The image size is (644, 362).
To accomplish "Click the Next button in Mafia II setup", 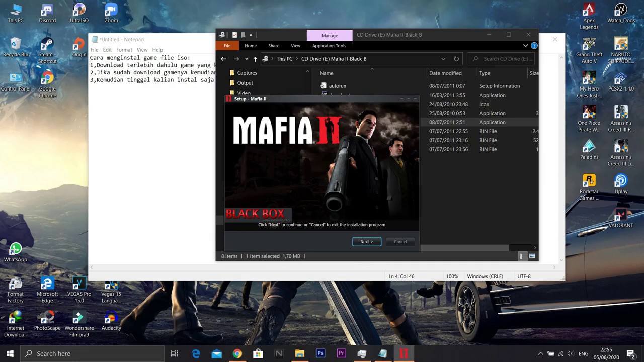I will [x=367, y=242].
